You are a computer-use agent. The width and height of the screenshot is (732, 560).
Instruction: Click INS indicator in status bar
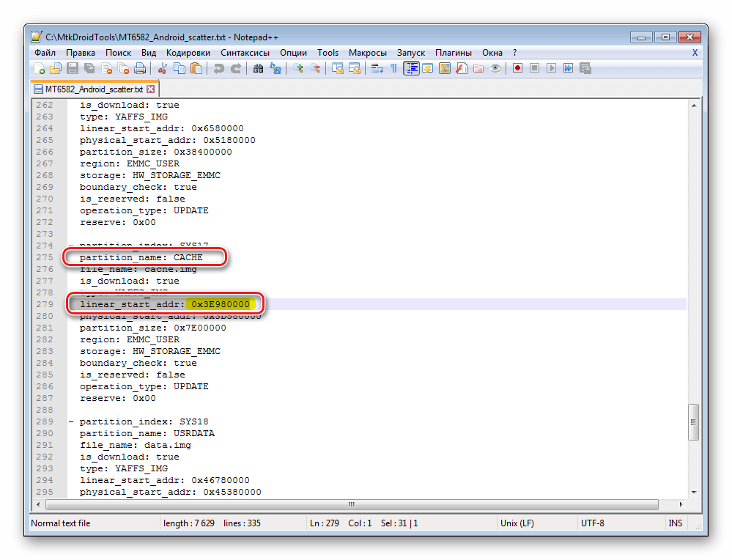point(675,523)
